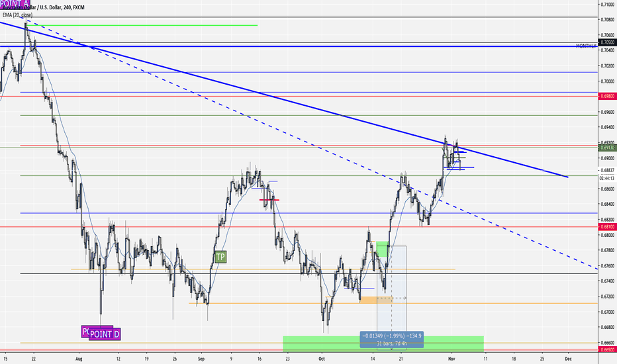The width and height of the screenshot is (617, 364).
Task: Click the 02:44:13 bar countdown timer
Action: pos(608,178)
